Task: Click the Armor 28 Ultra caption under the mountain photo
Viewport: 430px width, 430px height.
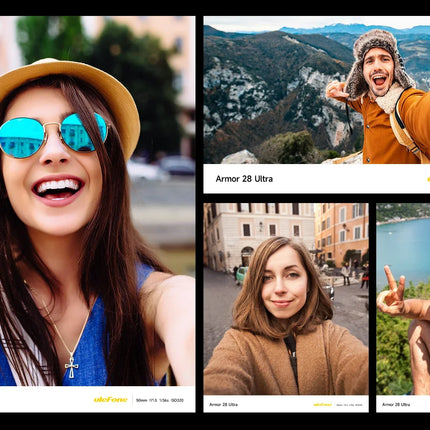Action: pos(244,179)
